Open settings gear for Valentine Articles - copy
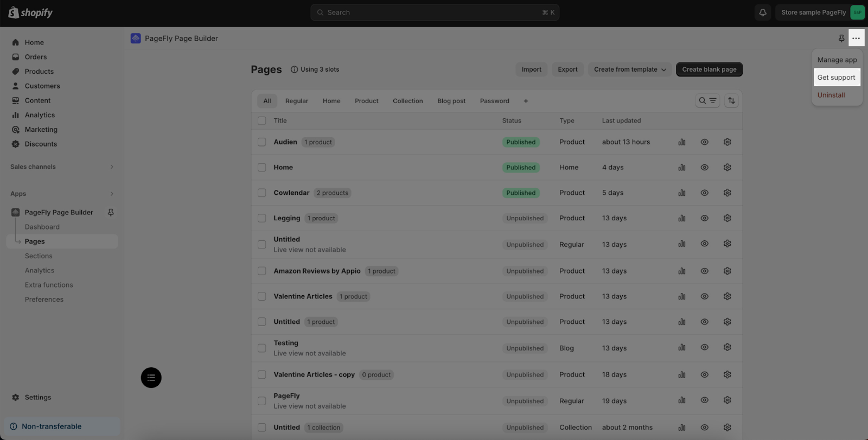This screenshot has height=440, width=868. pyautogui.click(x=727, y=375)
